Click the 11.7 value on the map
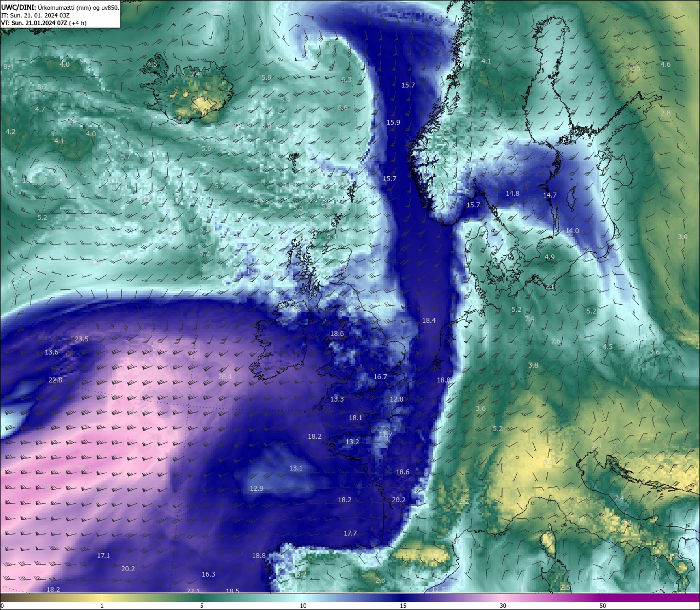The height and width of the screenshot is (610, 700). tap(386, 434)
